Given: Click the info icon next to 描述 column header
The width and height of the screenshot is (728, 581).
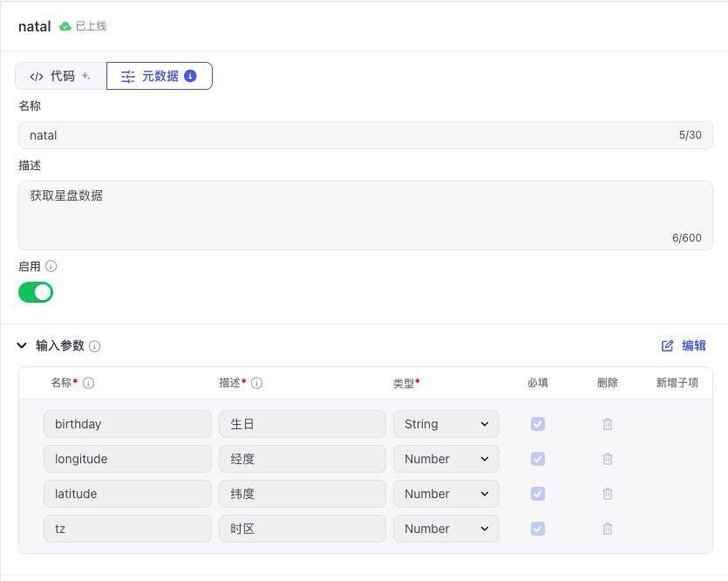Looking at the screenshot, I should 256,383.
